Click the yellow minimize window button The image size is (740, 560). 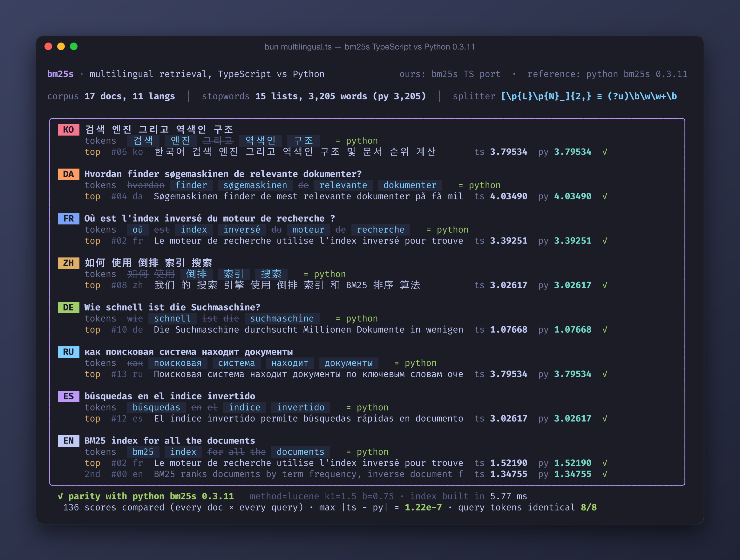(61, 46)
